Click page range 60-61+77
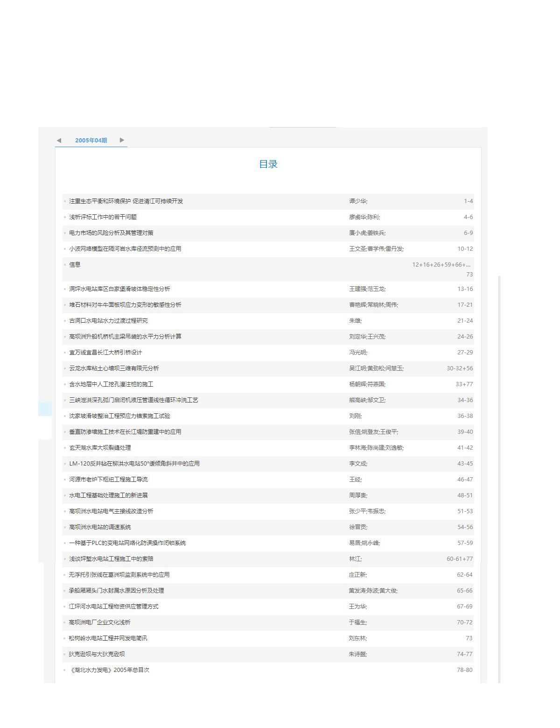 point(460,559)
